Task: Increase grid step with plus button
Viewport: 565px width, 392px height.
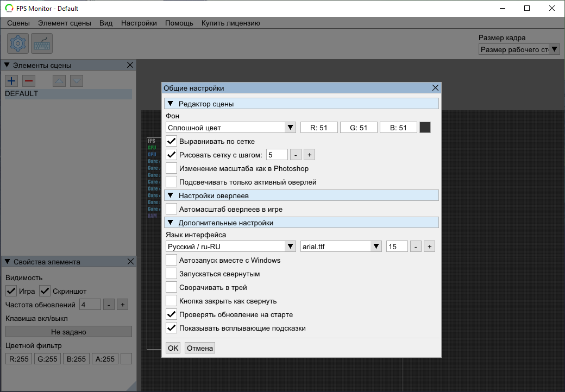Action: point(310,155)
